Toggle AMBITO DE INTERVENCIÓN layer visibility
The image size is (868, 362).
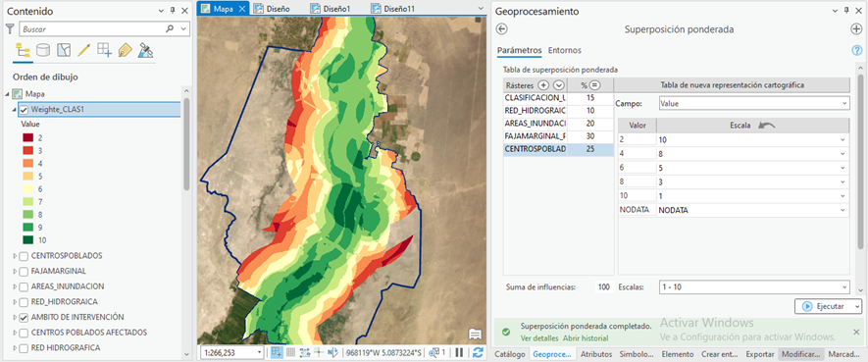click(x=24, y=318)
